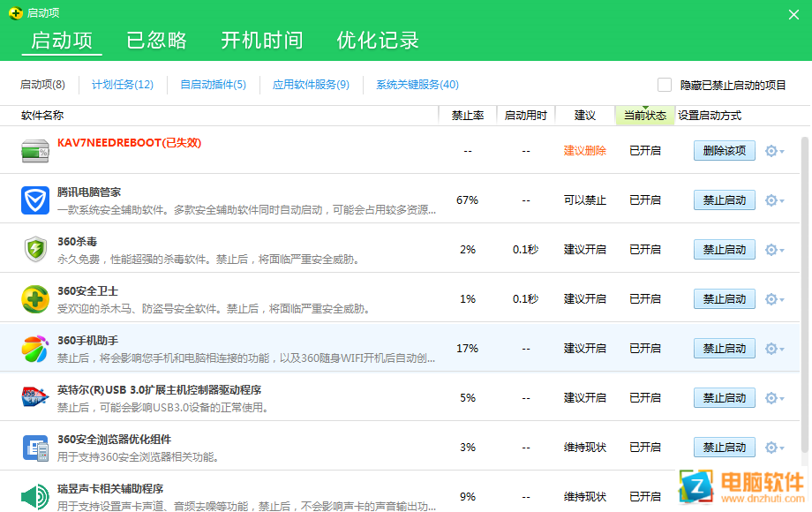Open gear settings menu for 360手机助手
Screen dimensions: 812x512
[774, 349]
